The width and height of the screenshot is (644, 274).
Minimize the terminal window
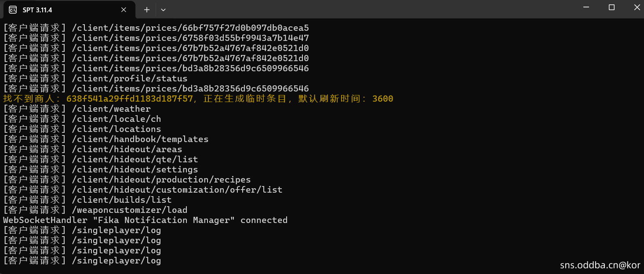coord(586,7)
